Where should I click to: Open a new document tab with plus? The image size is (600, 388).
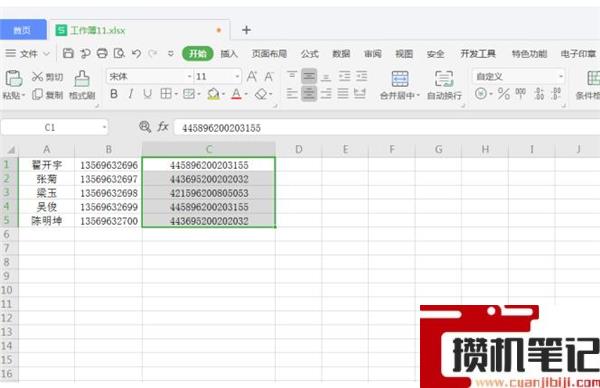click(x=246, y=30)
